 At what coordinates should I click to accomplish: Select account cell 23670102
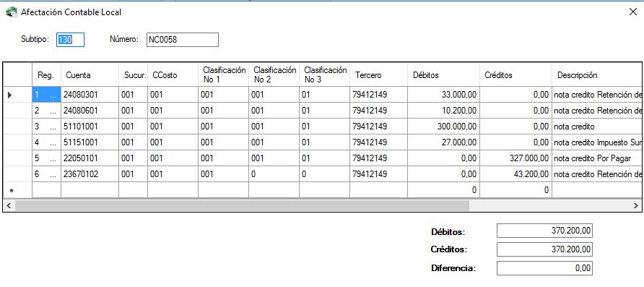coord(90,174)
